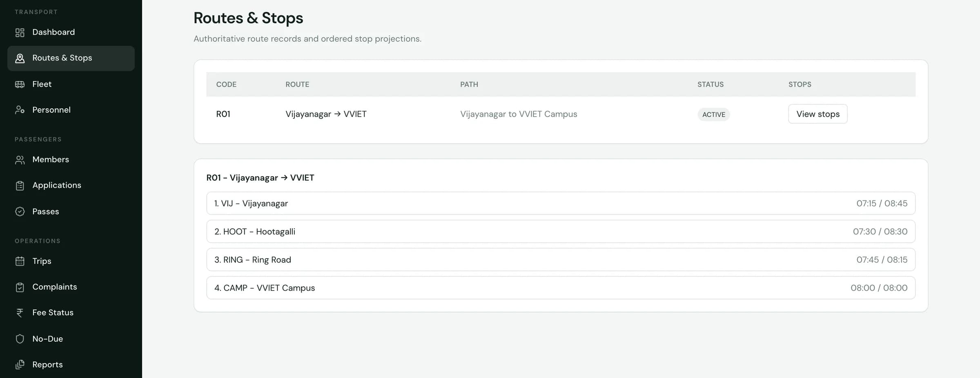Select stop 1. VIJ – Vijayanagar
980x378 pixels.
pyautogui.click(x=561, y=203)
